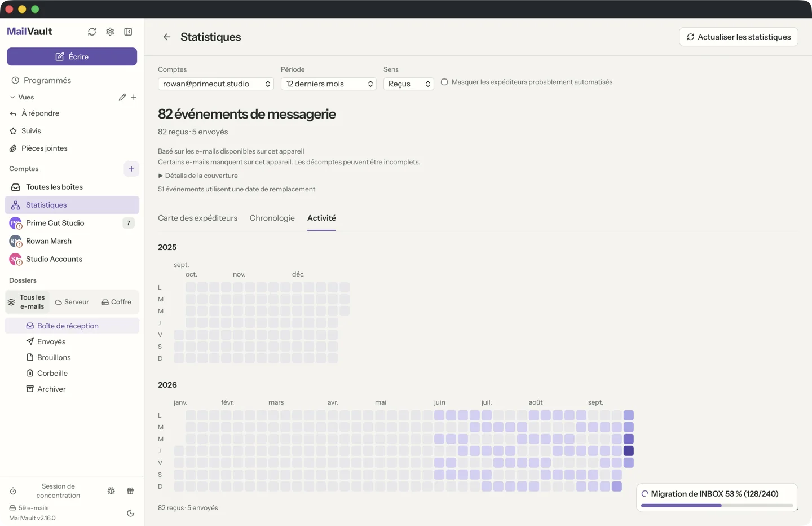Open Statistiques in sidebar
This screenshot has width=812, height=526.
72,205
